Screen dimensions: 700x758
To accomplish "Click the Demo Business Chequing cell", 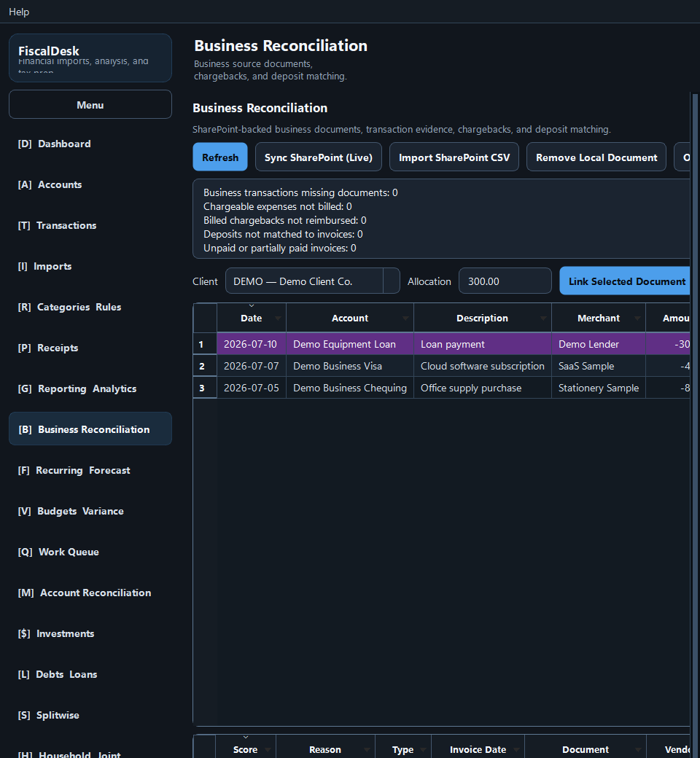I will [x=350, y=388].
